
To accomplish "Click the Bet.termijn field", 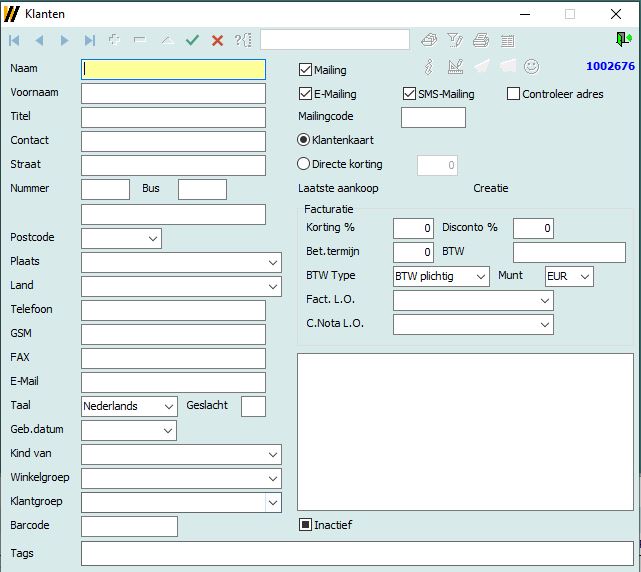I will pos(413,253).
